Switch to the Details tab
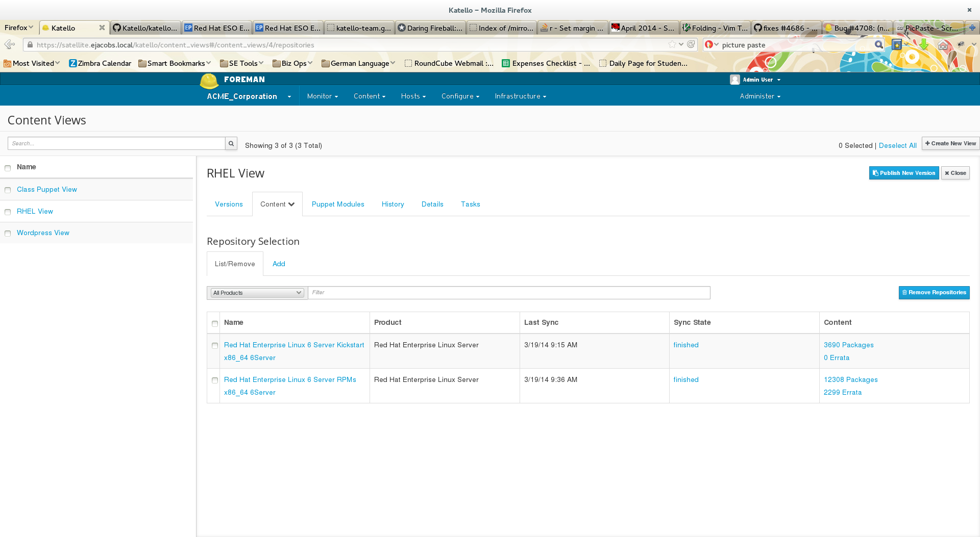Screen dimensions: 980x537 [x=432, y=204]
